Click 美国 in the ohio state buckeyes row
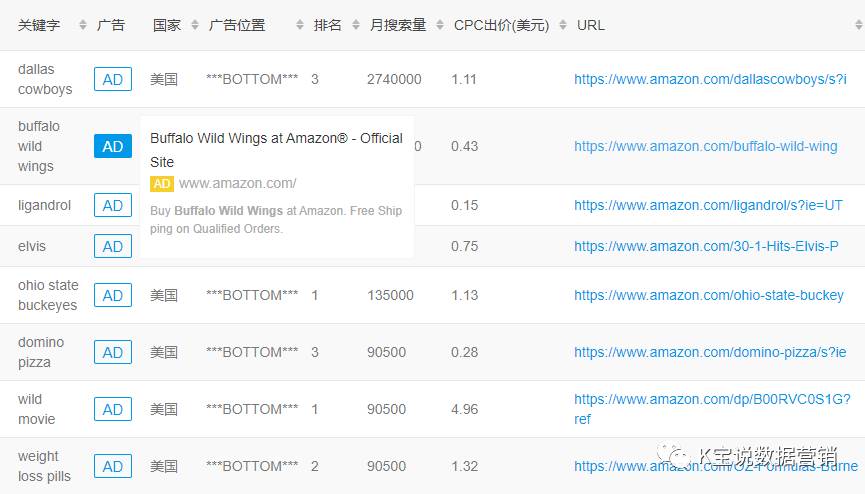Viewport: 865px width, 494px height. [164, 295]
